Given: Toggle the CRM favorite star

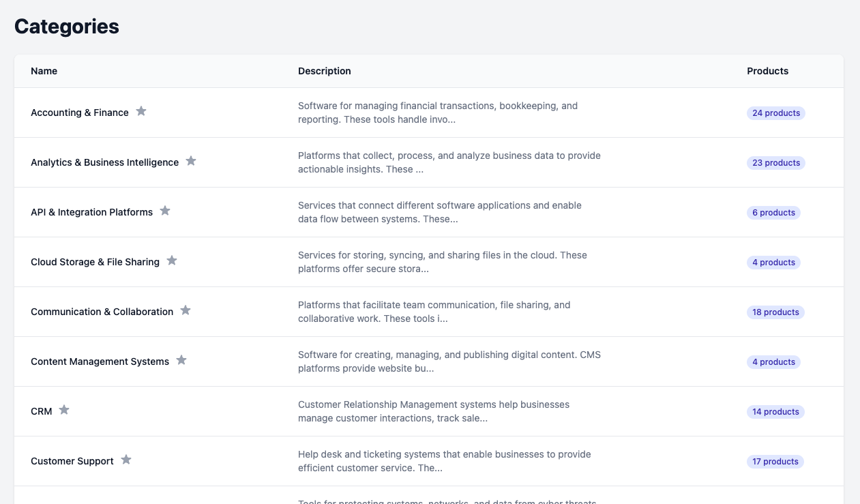Looking at the screenshot, I should [64, 410].
